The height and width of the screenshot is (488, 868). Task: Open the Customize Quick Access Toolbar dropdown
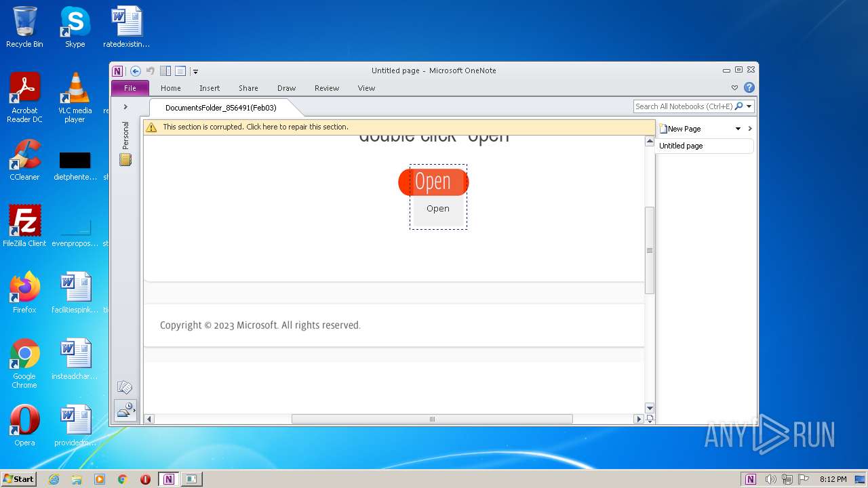tap(195, 71)
